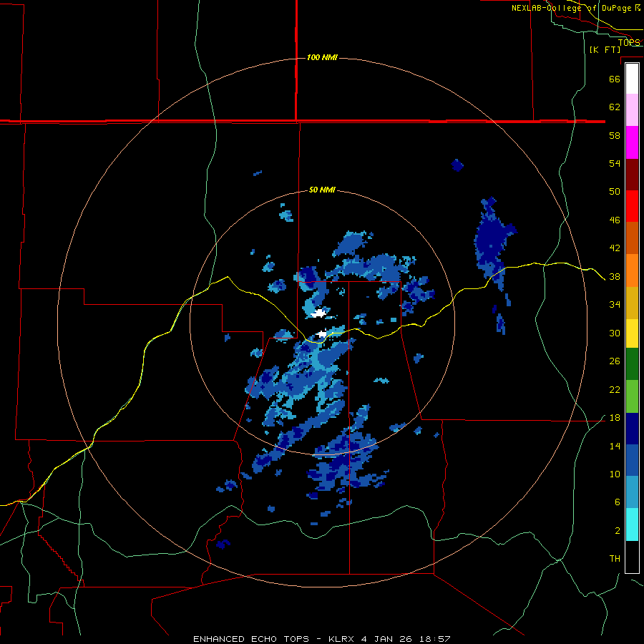Click the TOPS legend title
This screenshot has height=644, width=644.
pyautogui.click(x=629, y=43)
